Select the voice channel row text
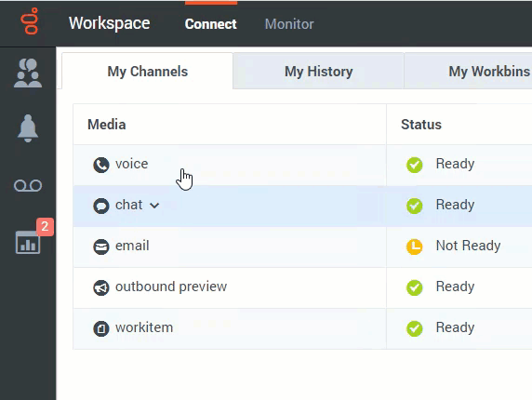Viewport: 532px width, 400px height. 132,164
